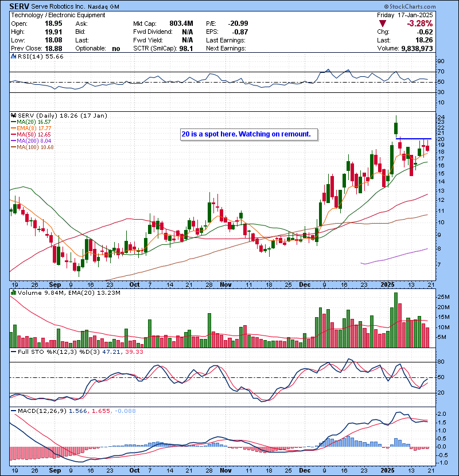The height and width of the screenshot is (476, 459).
Task: Click the Low value 18.08
Action: [x=53, y=40]
